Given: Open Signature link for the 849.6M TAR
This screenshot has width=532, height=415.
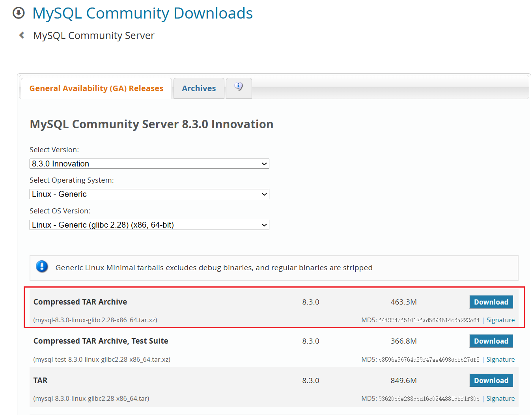Looking at the screenshot, I should (500, 398).
